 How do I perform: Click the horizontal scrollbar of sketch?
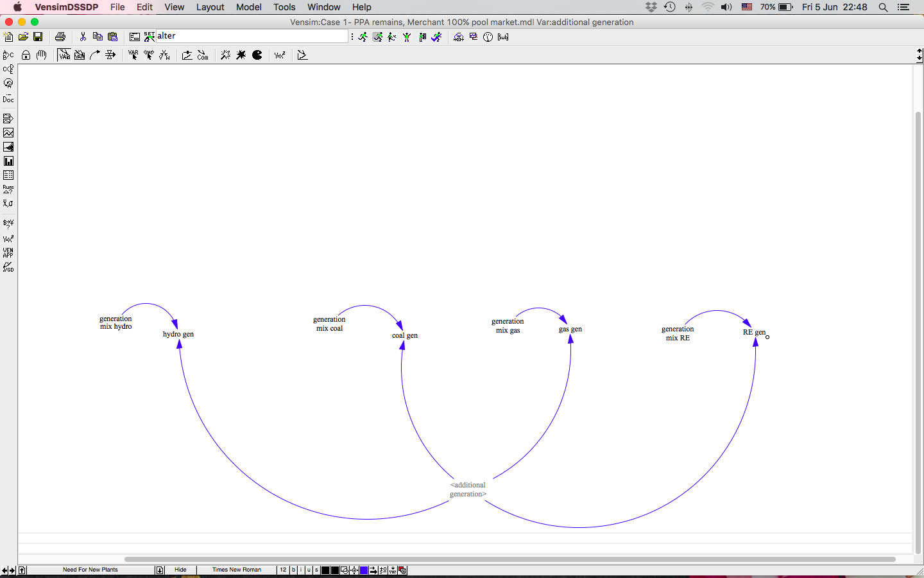510,559
